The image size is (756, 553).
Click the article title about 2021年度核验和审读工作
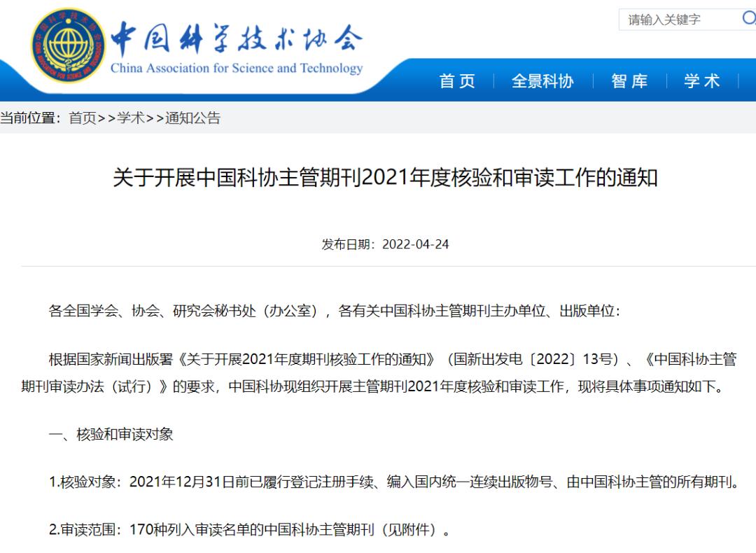[x=385, y=178]
